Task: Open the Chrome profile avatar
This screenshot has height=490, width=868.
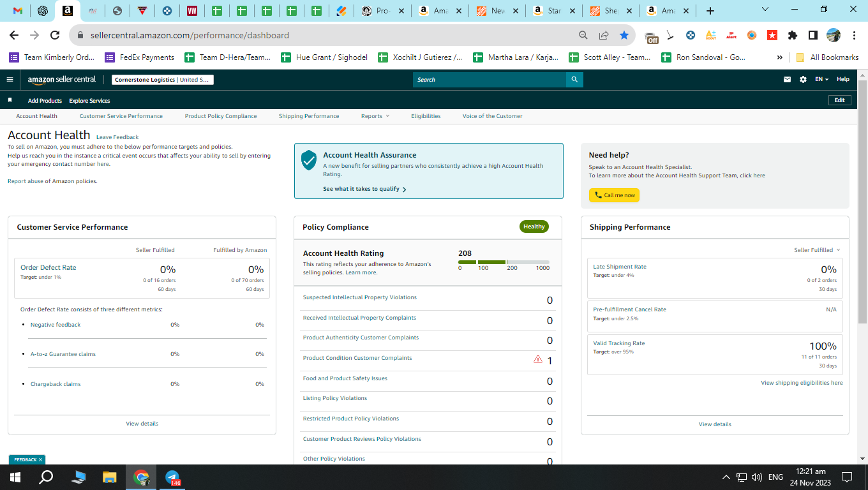Action: [x=834, y=36]
